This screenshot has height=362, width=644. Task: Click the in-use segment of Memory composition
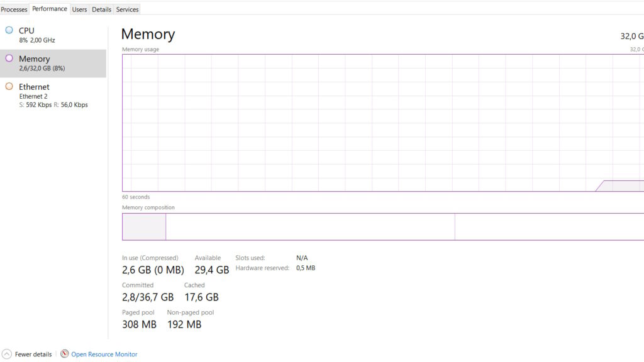[144, 227]
